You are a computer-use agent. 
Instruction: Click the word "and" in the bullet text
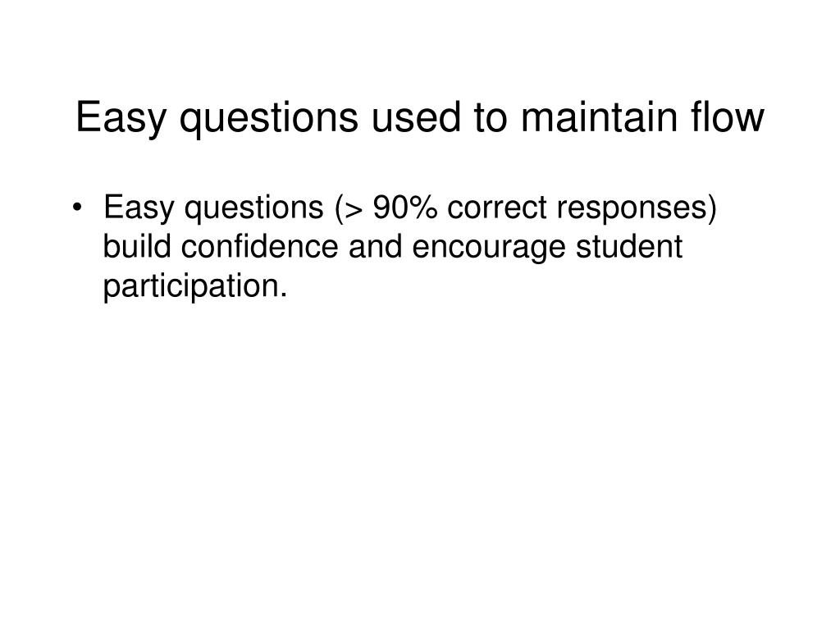[x=375, y=246]
